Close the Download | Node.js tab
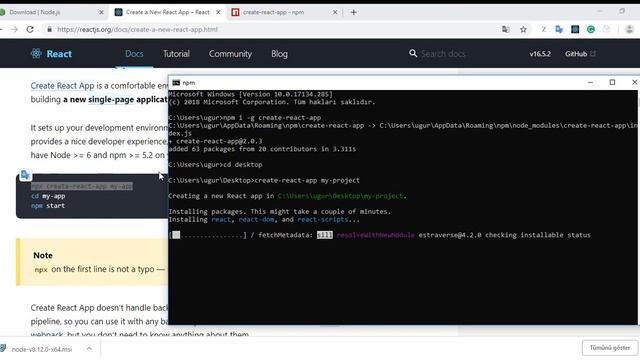Screen dimensions: 640x360 pyautogui.click(x=101, y=12)
